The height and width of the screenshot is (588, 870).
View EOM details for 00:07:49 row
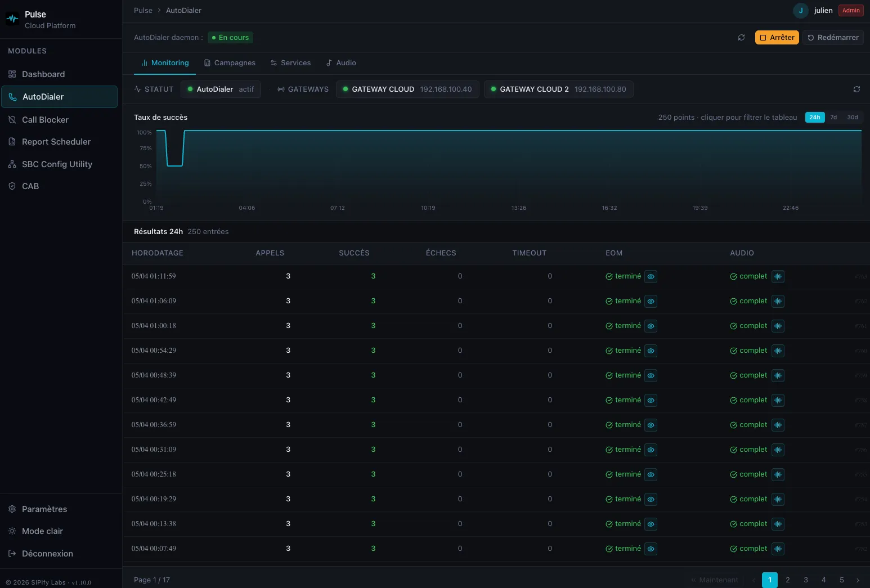pyautogui.click(x=651, y=549)
